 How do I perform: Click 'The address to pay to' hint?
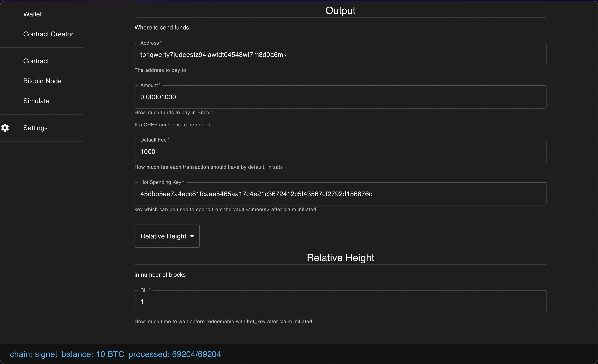point(160,70)
